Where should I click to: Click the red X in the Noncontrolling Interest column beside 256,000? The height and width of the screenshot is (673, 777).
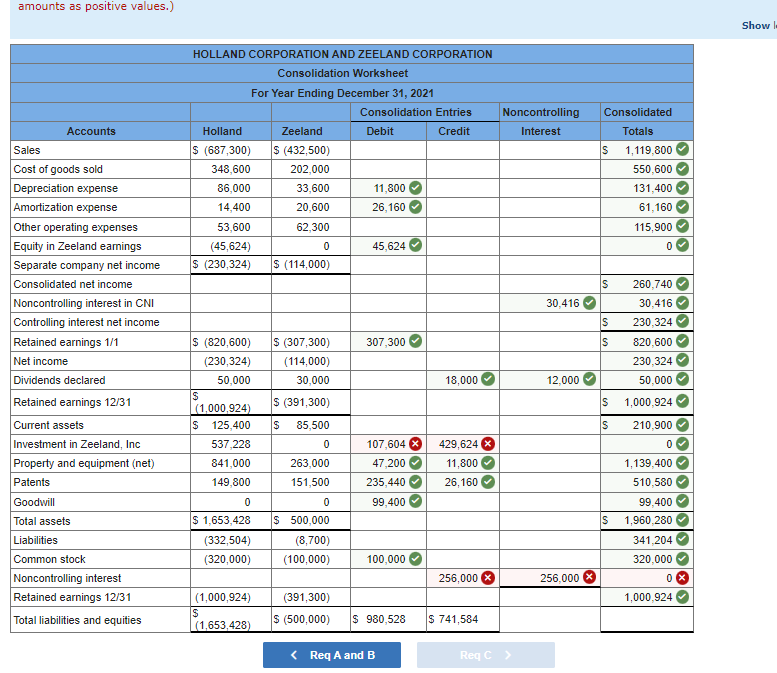(589, 577)
